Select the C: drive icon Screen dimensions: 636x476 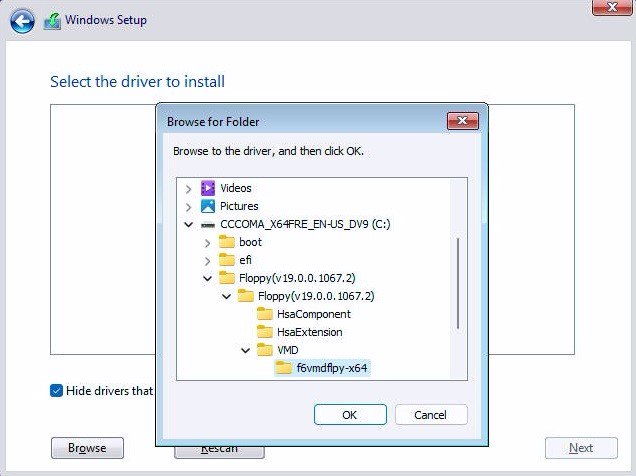[x=208, y=224]
